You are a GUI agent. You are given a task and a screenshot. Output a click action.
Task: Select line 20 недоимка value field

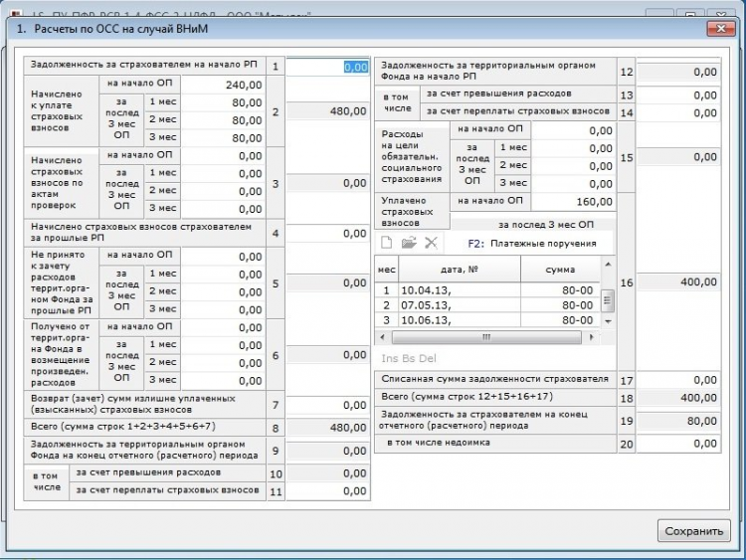coord(678,444)
